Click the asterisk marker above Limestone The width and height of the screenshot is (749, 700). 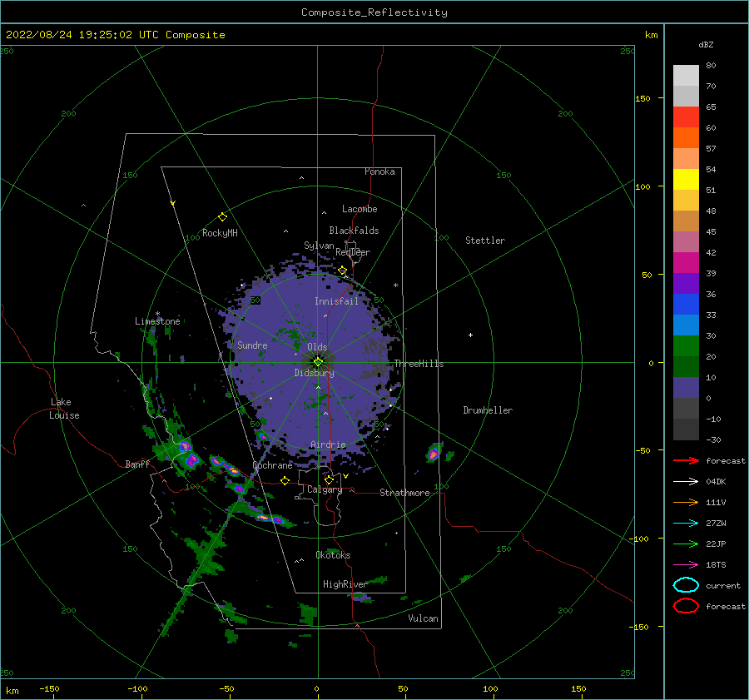pos(157,314)
